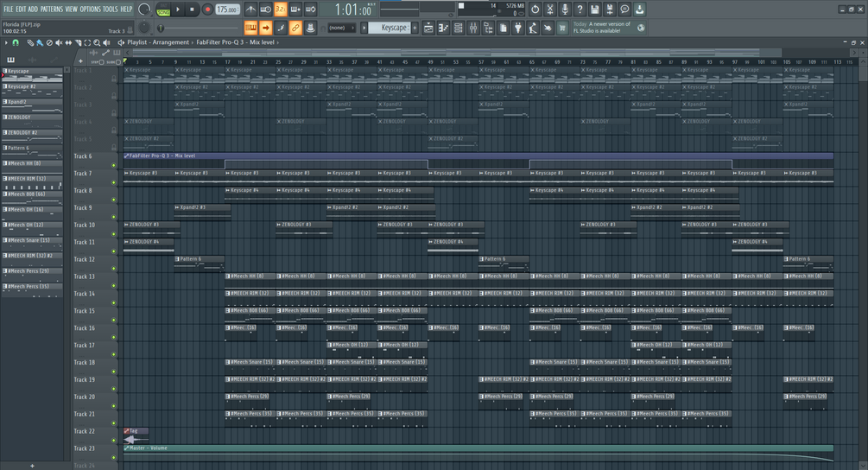Open playlist options menu arrow
The image size is (868, 470).
[6, 42]
